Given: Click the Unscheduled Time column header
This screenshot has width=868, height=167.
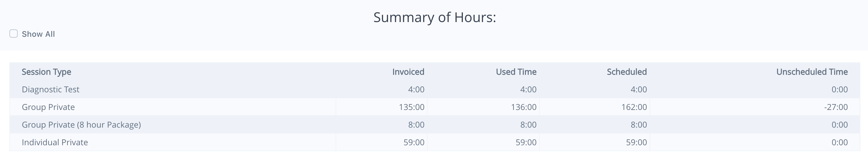Looking at the screenshot, I should pyautogui.click(x=812, y=72).
